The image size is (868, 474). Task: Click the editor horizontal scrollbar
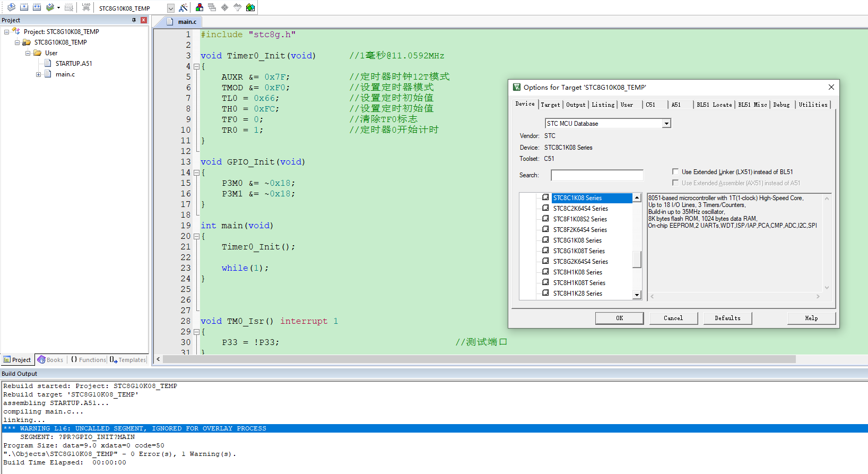pos(479,359)
